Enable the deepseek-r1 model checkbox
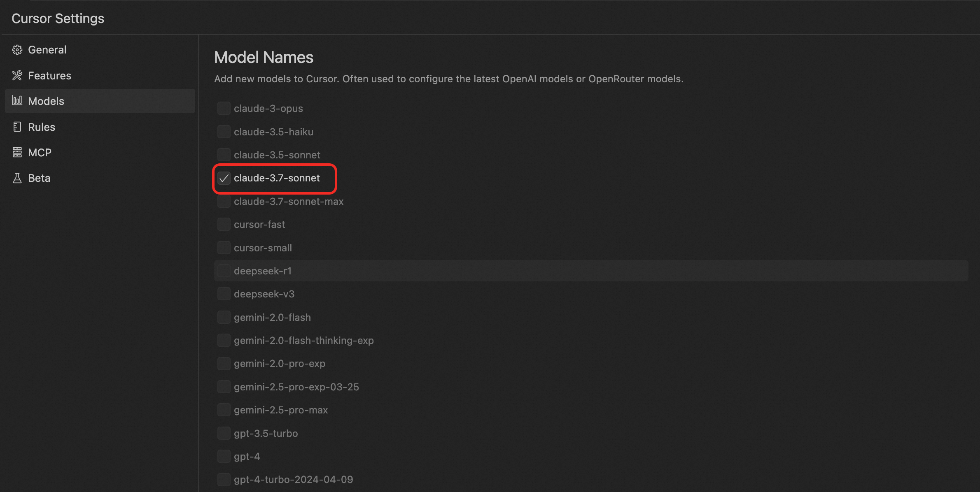The image size is (980, 492). pyautogui.click(x=224, y=271)
